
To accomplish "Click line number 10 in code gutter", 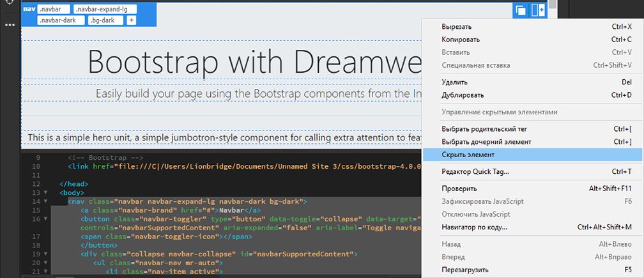I will [36, 166].
